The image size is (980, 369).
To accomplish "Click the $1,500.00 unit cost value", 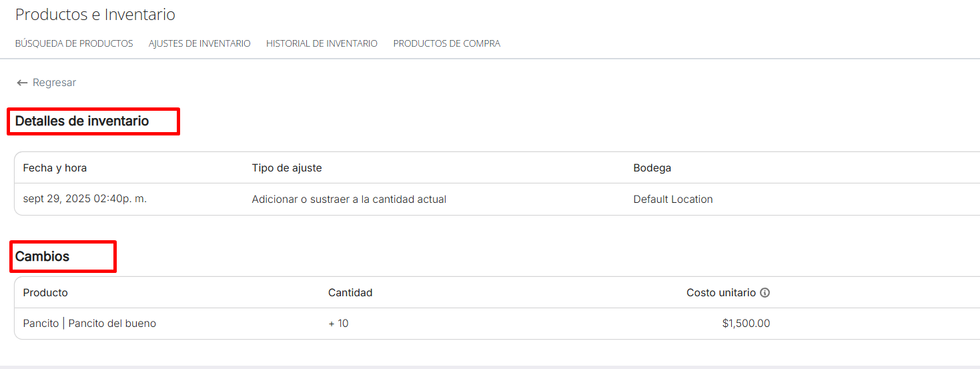I will 746,324.
